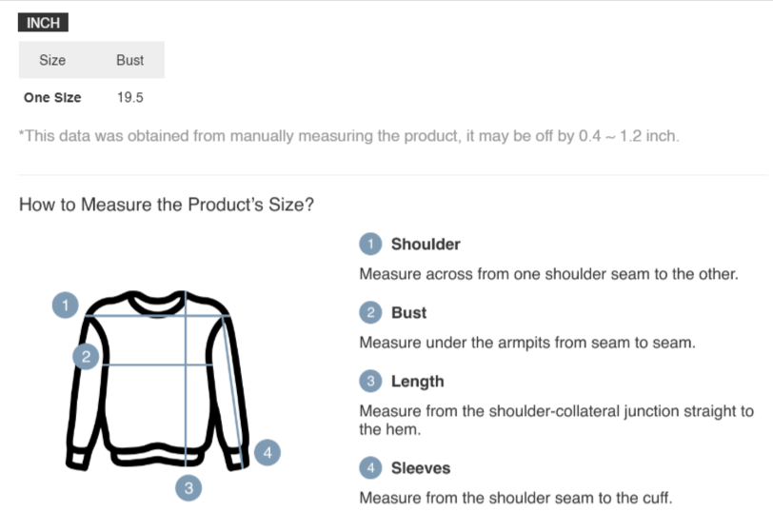The height and width of the screenshot is (532, 773).
Task: Click the number 2 badge beside Bust
Action: 370,313
